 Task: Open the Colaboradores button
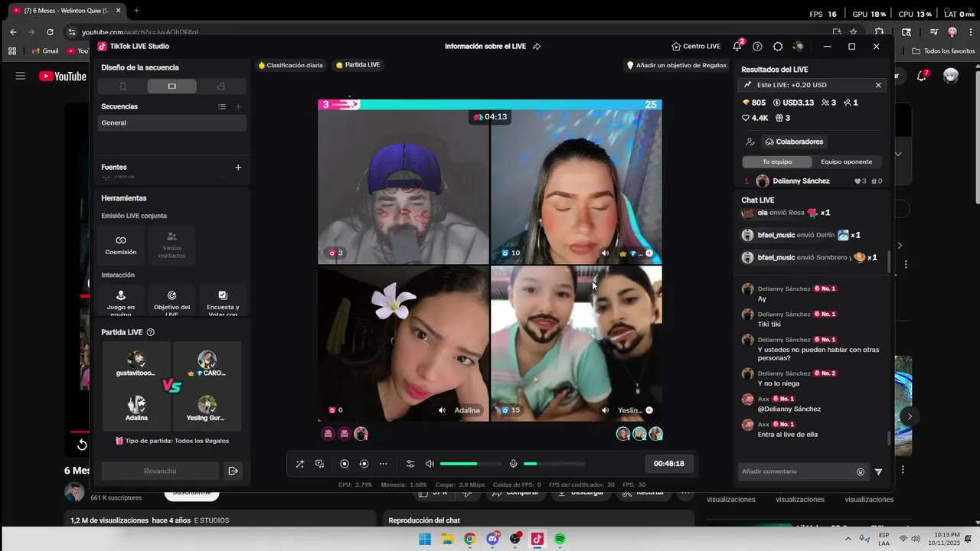coord(794,142)
